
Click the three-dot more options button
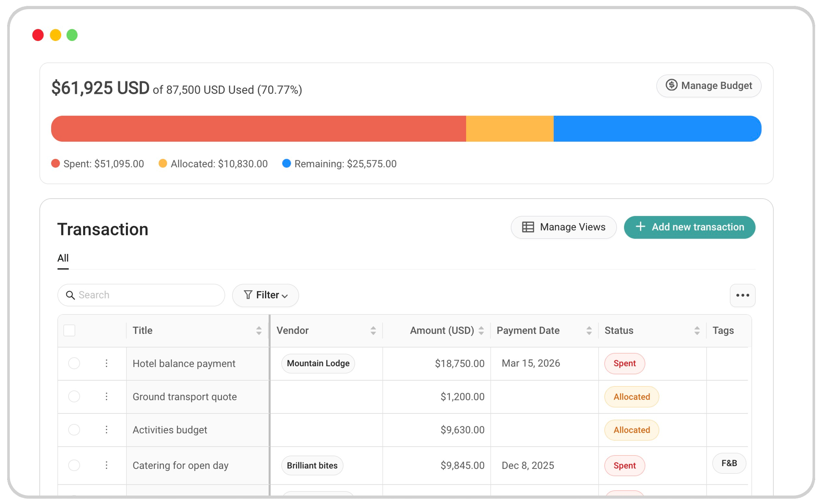742,295
